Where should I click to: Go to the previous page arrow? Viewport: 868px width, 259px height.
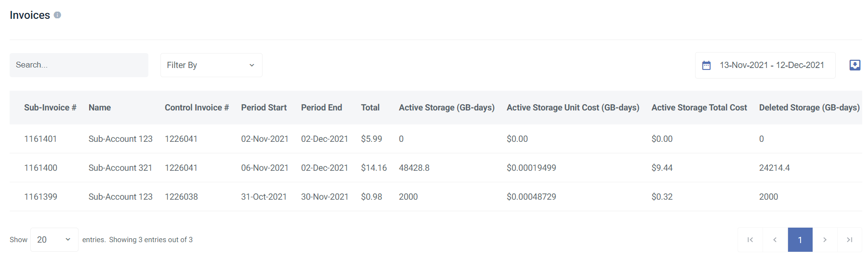tap(775, 240)
